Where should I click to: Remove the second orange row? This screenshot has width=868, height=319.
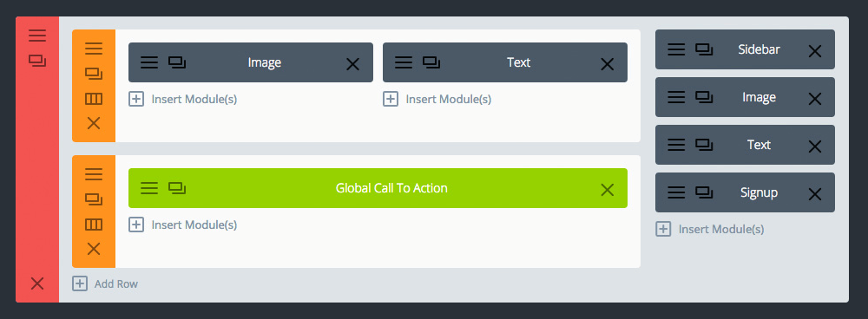(x=94, y=249)
